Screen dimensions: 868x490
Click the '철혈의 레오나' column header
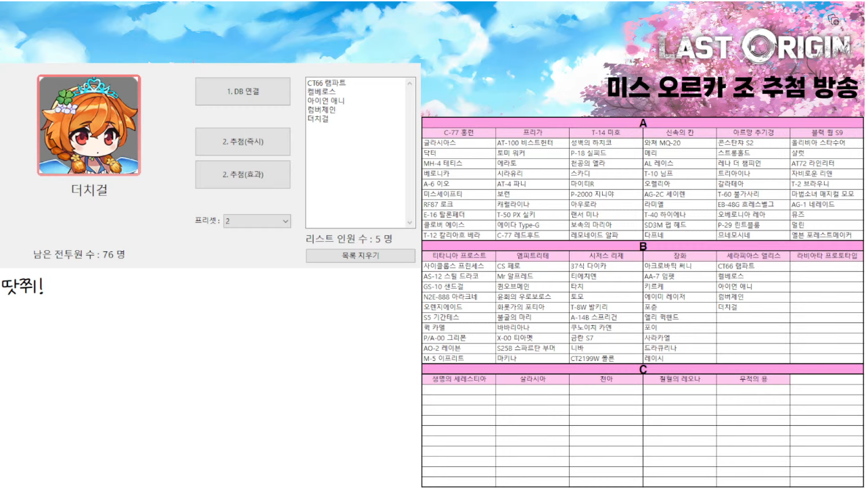(680, 379)
